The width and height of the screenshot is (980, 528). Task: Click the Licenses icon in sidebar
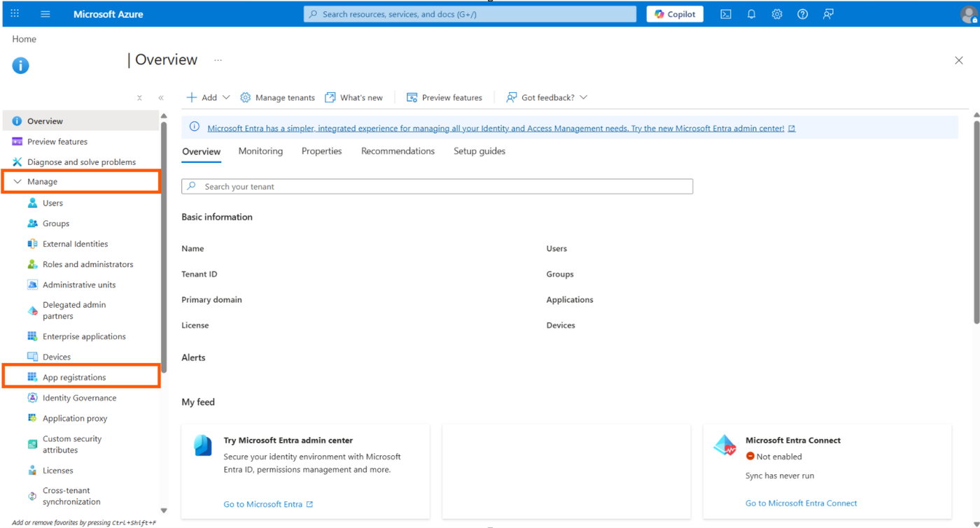pos(32,471)
